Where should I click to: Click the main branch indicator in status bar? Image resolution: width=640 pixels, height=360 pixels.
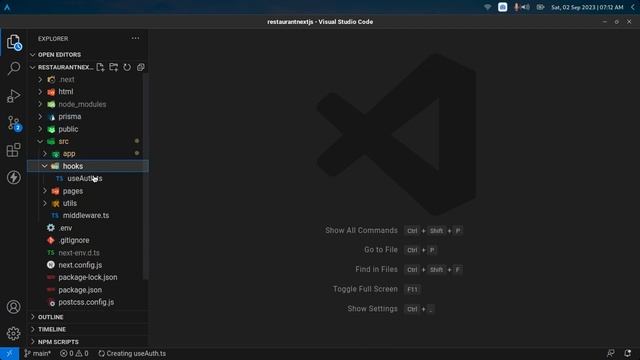(37, 353)
